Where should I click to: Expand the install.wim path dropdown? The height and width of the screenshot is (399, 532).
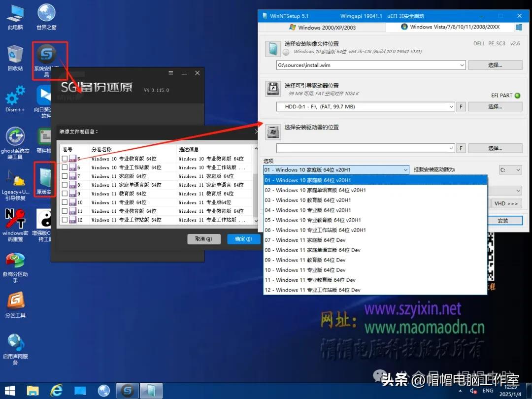point(462,65)
